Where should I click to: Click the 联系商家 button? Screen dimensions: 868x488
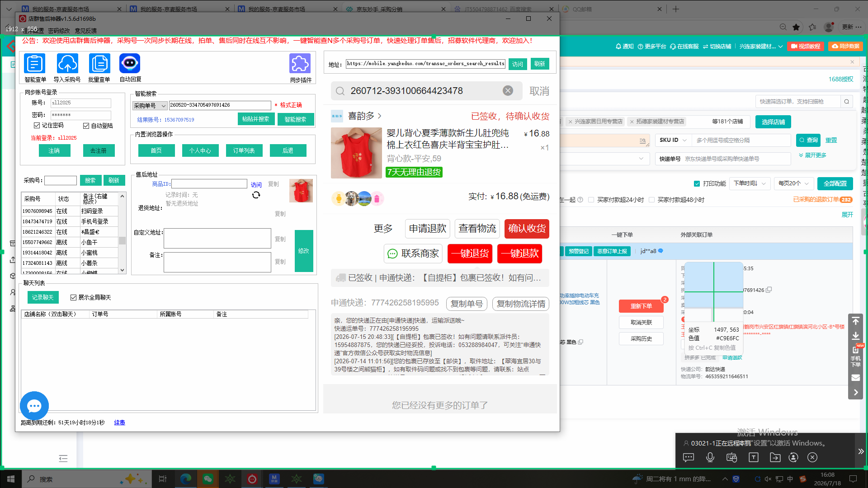click(413, 253)
